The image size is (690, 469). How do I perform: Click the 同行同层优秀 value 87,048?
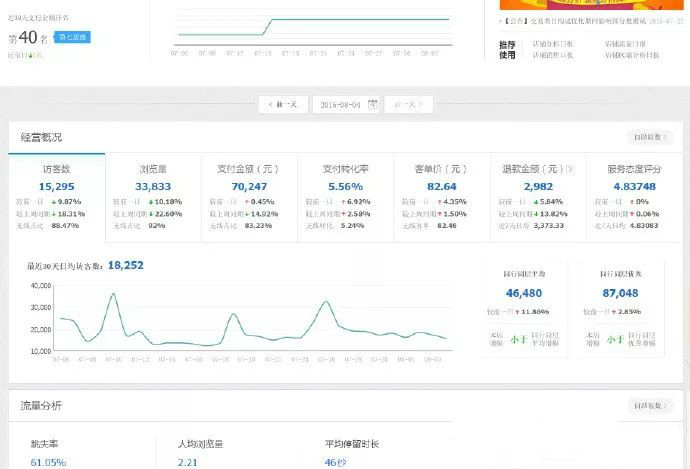[x=621, y=293]
